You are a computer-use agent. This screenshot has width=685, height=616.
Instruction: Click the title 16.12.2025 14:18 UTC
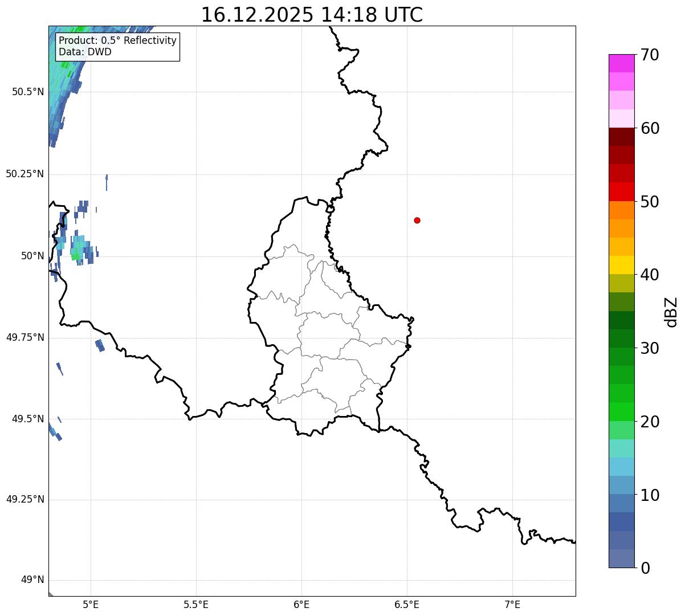(312, 14)
